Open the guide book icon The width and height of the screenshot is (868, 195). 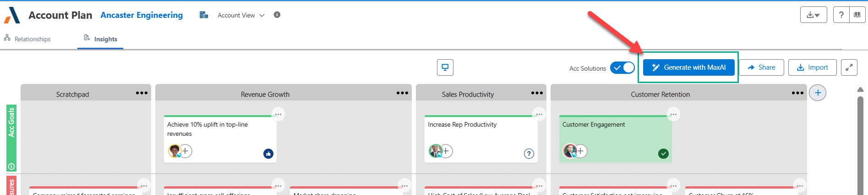(x=857, y=15)
